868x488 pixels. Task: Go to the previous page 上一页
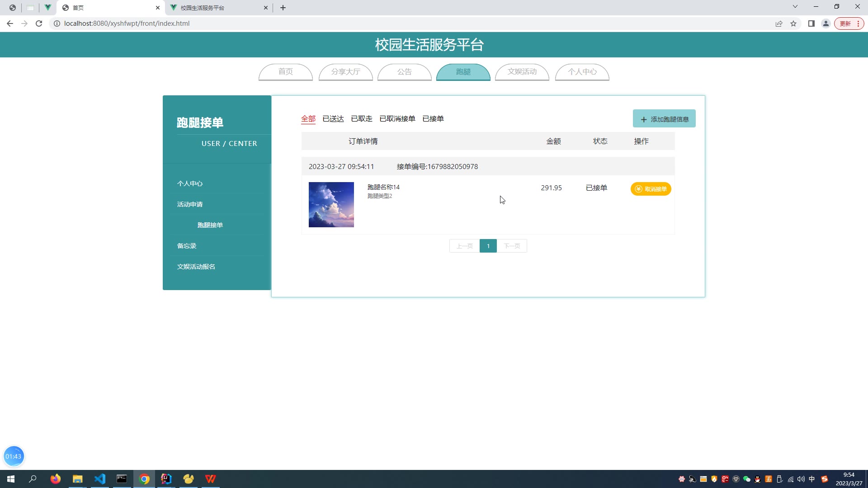(464, 246)
